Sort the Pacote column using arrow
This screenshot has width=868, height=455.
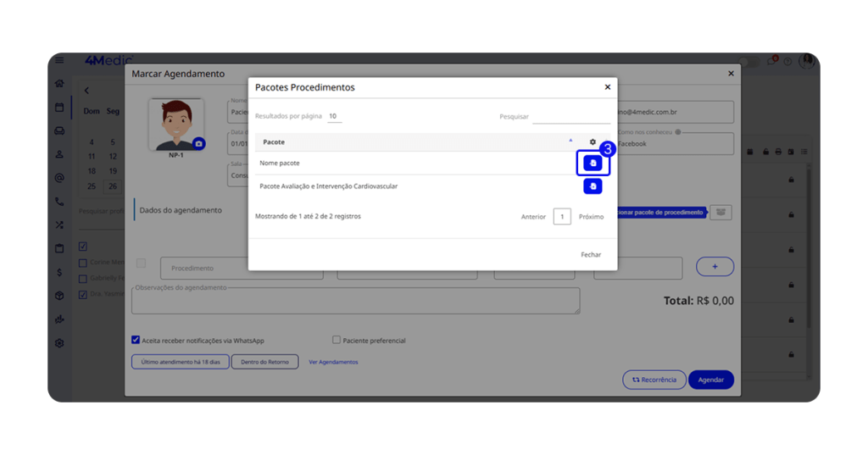point(570,141)
